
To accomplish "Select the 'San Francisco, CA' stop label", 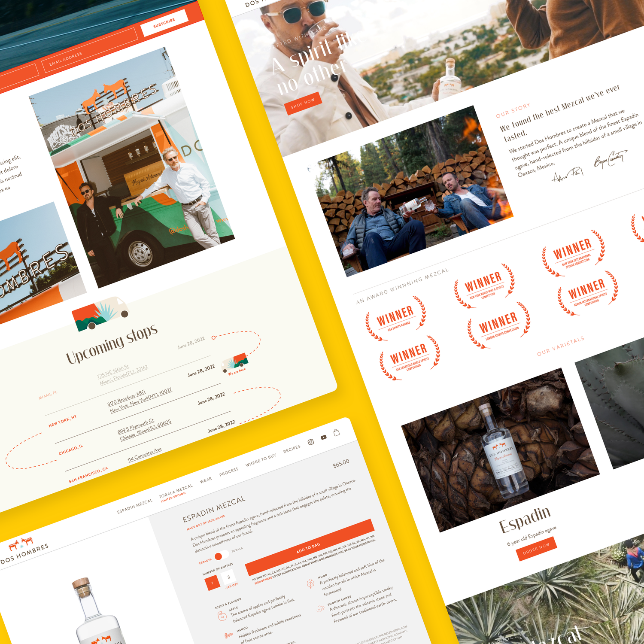I will (88, 475).
